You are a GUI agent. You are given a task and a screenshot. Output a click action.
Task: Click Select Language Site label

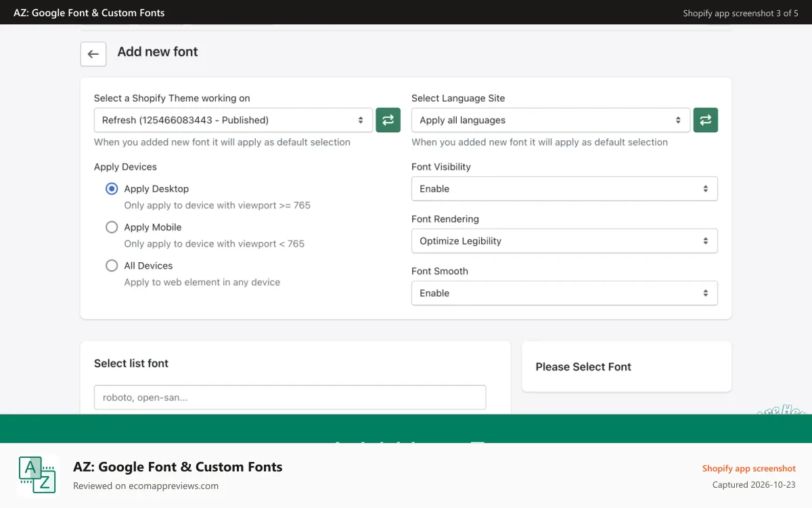coord(458,98)
